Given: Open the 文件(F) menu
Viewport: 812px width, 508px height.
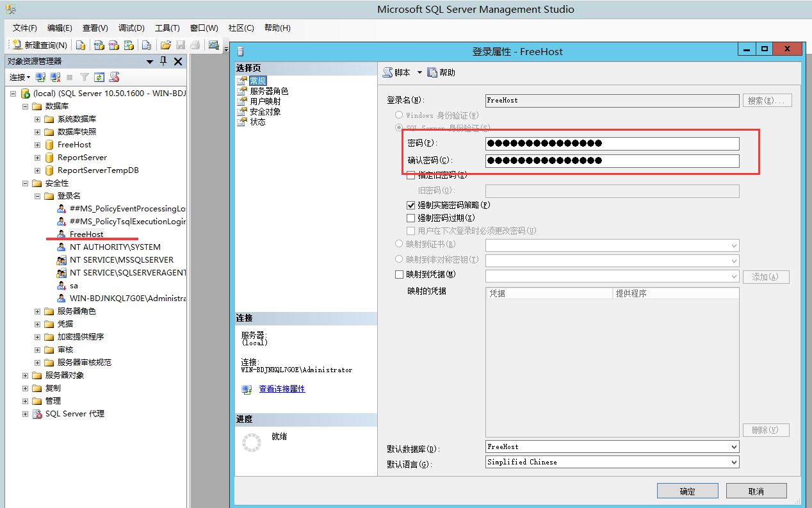Looking at the screenshot, I should [25, 28].
